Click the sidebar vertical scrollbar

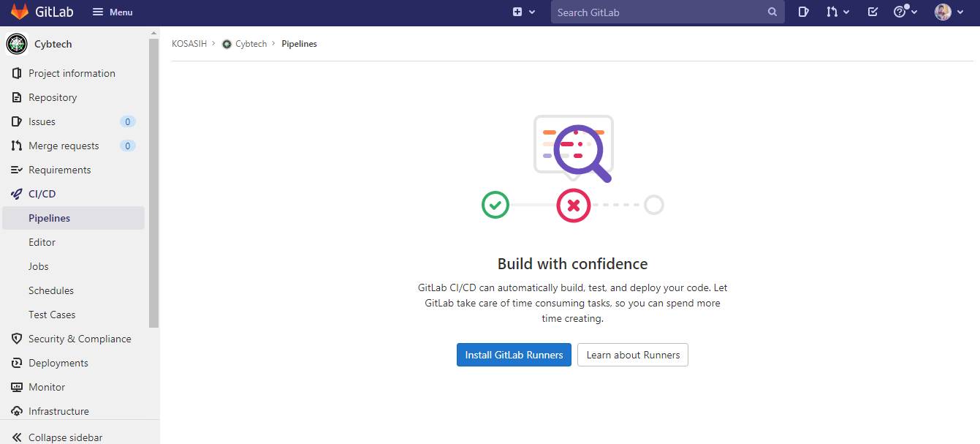point(153,183)
